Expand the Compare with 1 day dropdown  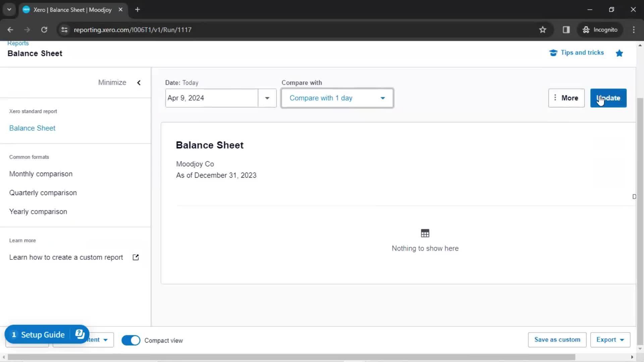[x=337, y=98]
